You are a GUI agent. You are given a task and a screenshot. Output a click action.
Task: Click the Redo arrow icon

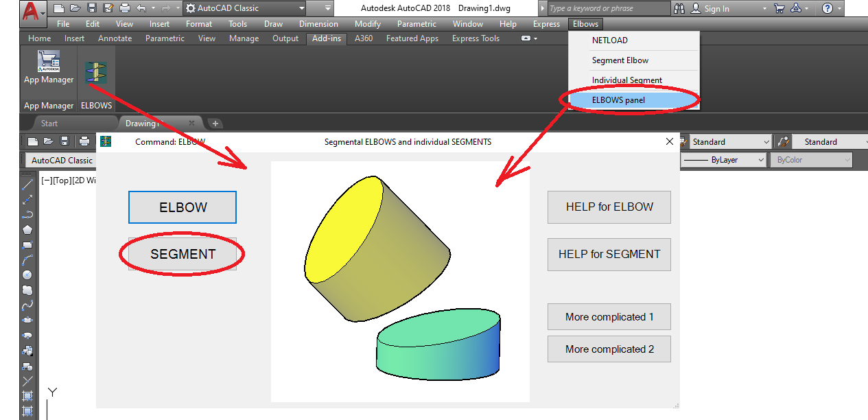(x=165, y=8)
